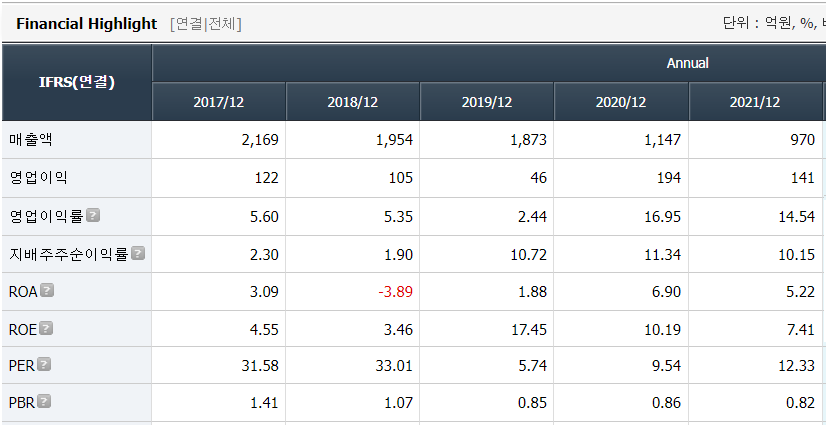829x425 pixels.
Task: Open help icon next to 영업이익률
Action: point(93,216)
